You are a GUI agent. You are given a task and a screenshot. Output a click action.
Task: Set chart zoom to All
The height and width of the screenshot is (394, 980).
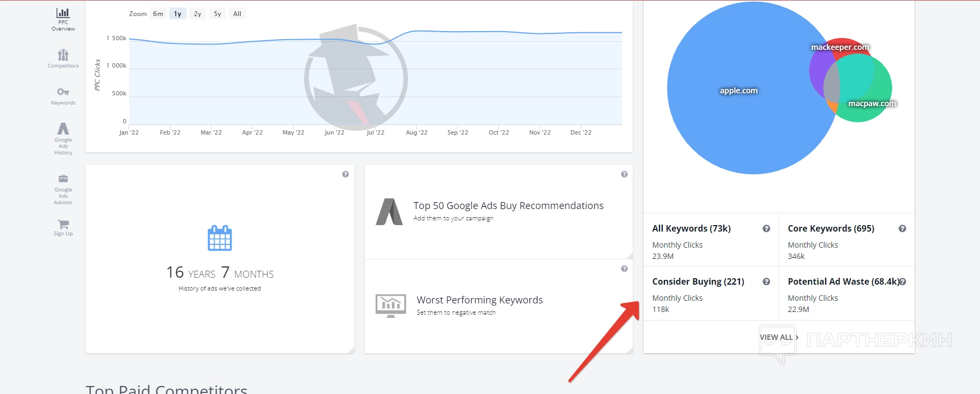237,14
